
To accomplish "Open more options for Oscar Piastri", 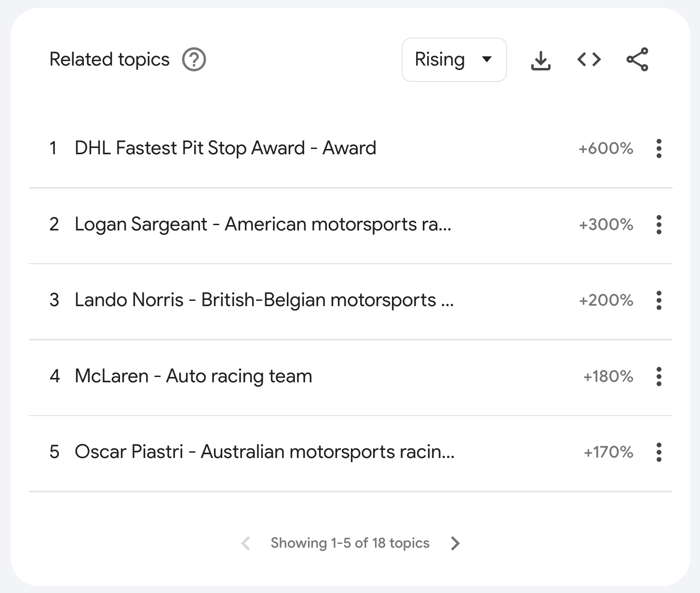I will click(x=659, y=452).
